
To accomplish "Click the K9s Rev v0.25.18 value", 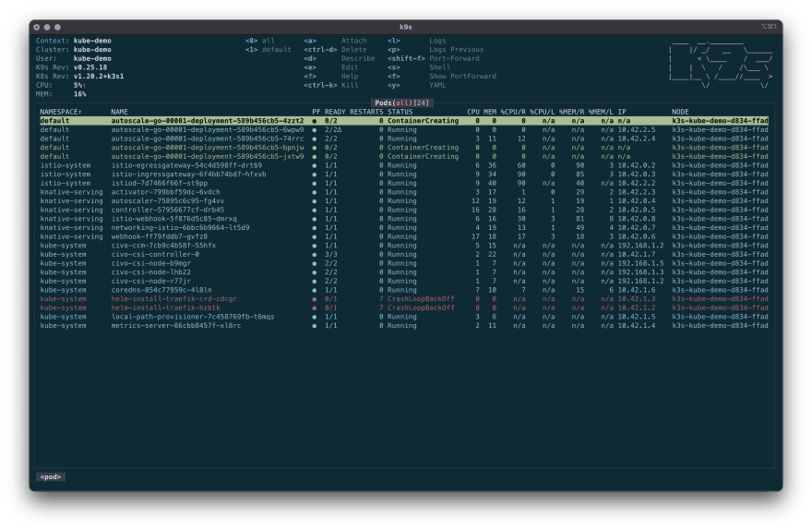I will pyautogui.click(x=90, y=67).
